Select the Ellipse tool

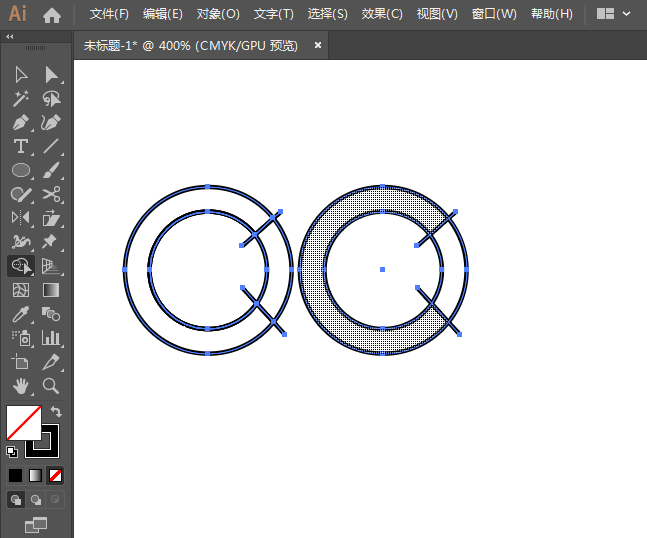pyautogui.click(x=21, y=170)
